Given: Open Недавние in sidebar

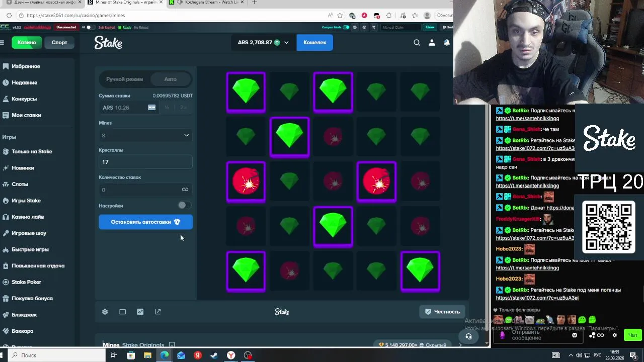Looking at the screenshot, I should pos(24,82).
